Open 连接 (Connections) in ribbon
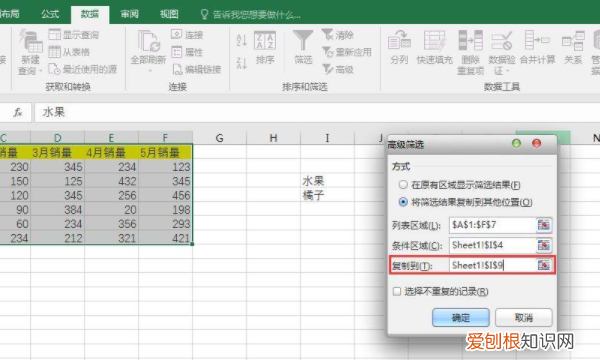This screenshot has width=600, height=360. (x=187, y=35)
